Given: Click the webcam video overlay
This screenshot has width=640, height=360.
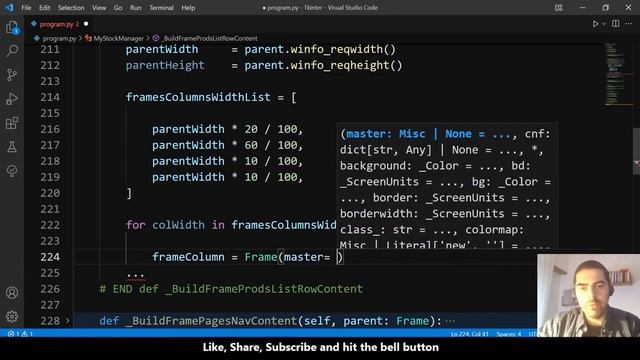Looking at the screenshot, I should 589,296.
